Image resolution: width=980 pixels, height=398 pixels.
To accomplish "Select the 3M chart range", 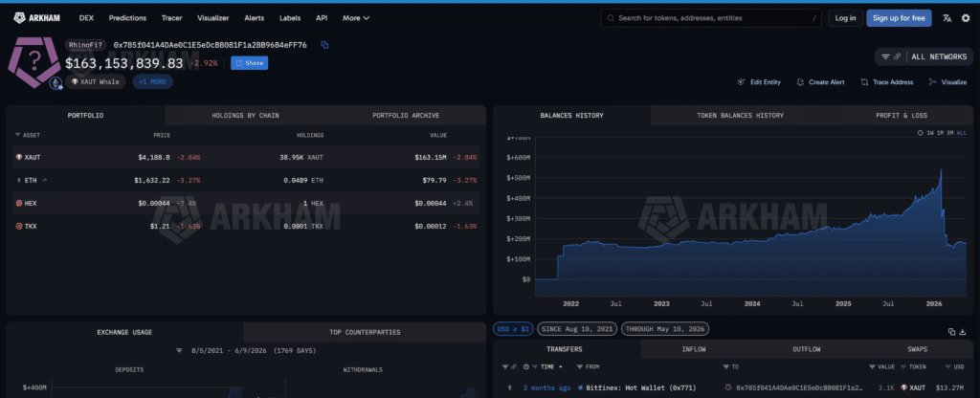I will pyautogui.click(x=950, y=133).
